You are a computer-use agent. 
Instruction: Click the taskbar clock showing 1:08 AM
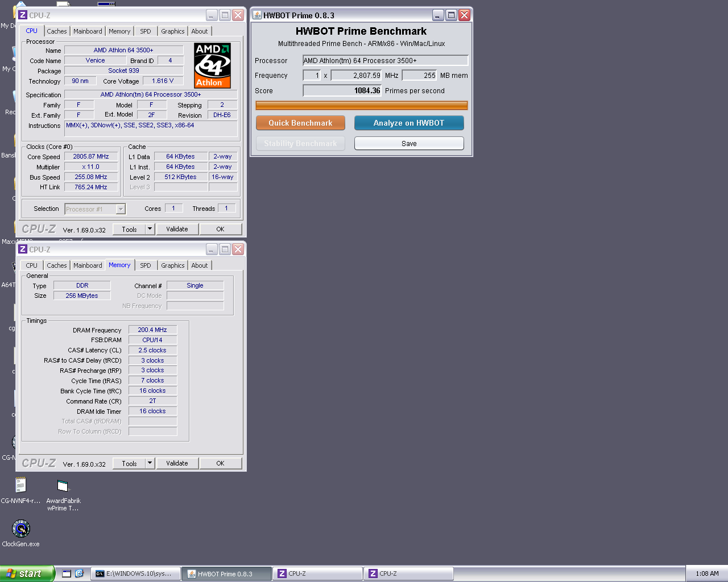tap(707, 573)
